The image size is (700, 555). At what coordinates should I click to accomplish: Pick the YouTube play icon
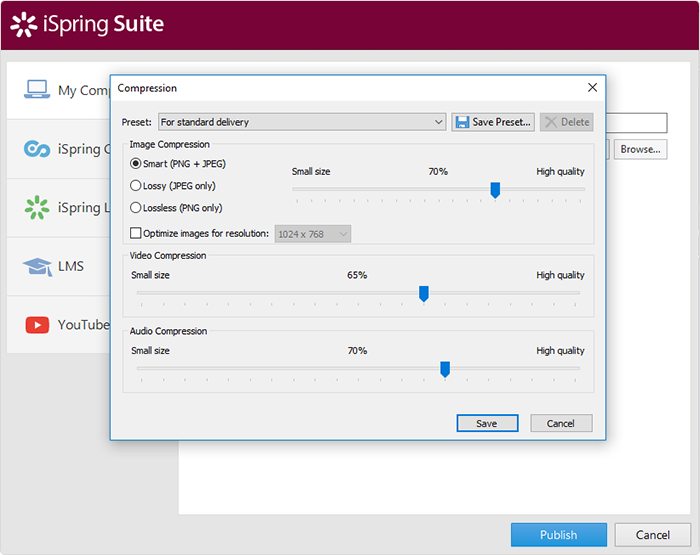38,325
